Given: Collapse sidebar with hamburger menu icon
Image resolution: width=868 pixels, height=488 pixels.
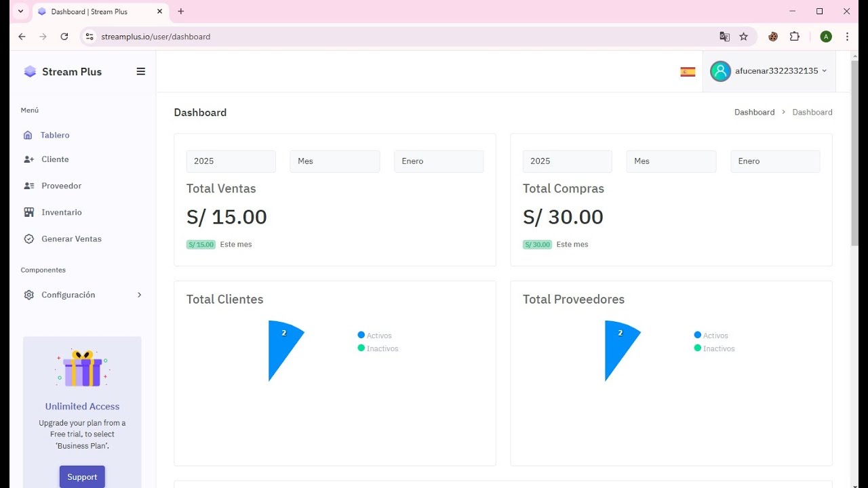Looking at the screenshot, I should (x=141, y=71).
